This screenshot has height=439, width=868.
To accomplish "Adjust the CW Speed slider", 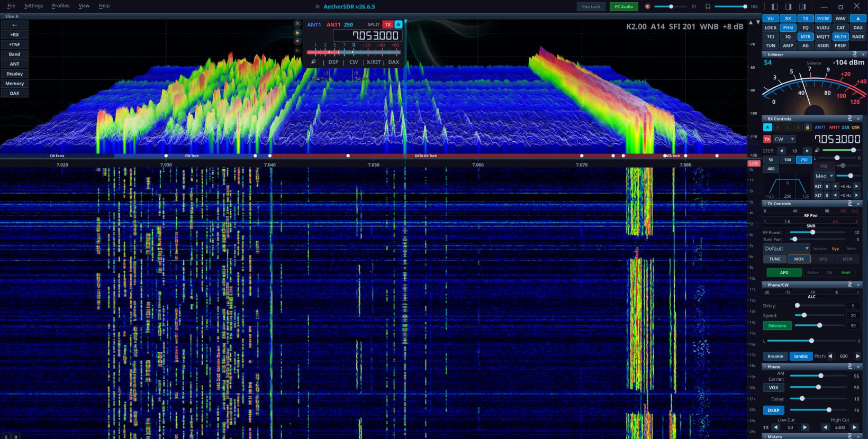I will [819, 315].
